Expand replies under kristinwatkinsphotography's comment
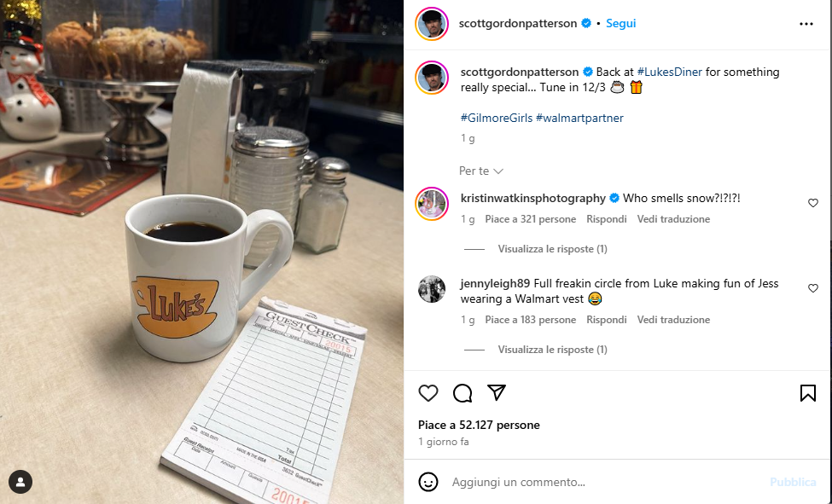 pos(552,249)
